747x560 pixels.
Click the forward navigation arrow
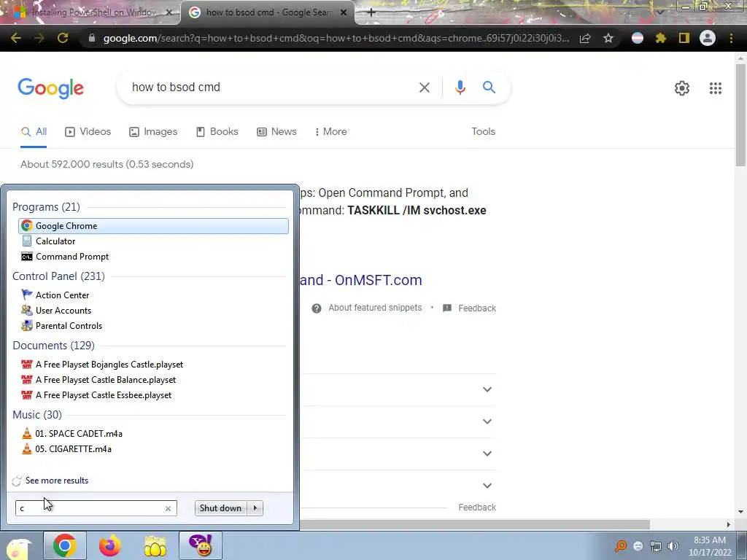click(x=39, y=38)
